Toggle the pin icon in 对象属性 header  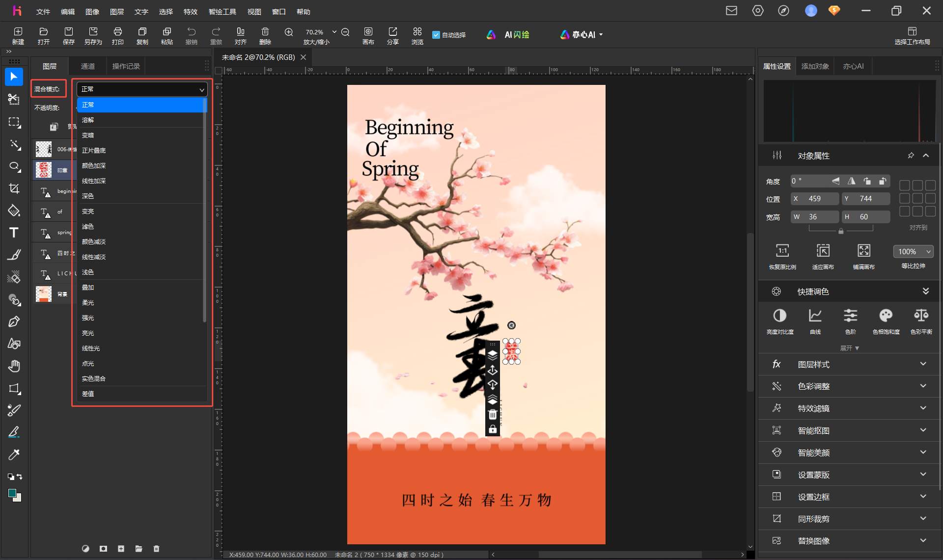[911, 156]
